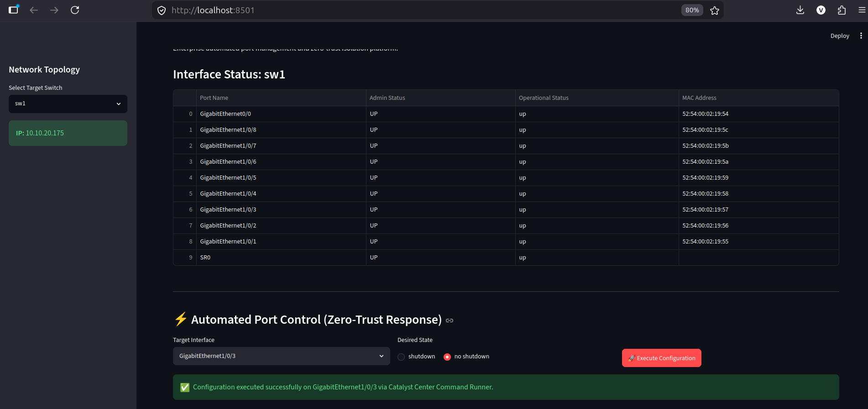Click MAC address 52:54:00:02:19:5b
868x409 pixels.
coord(758,146)
